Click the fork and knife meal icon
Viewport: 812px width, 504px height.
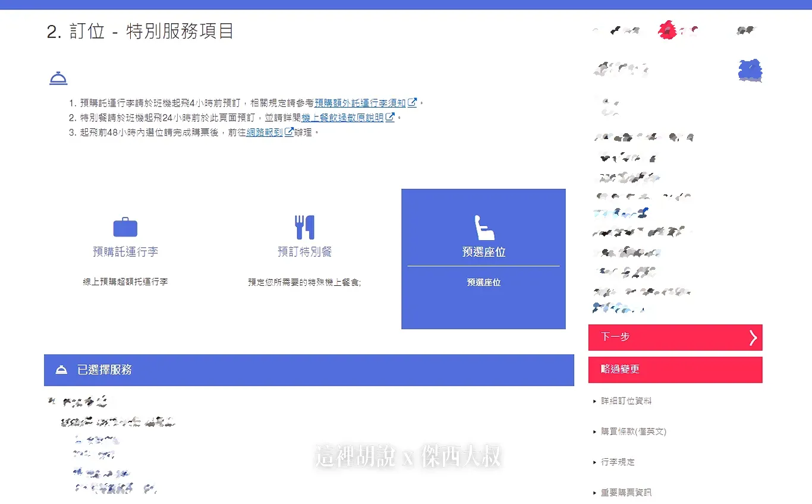[305, 227]
